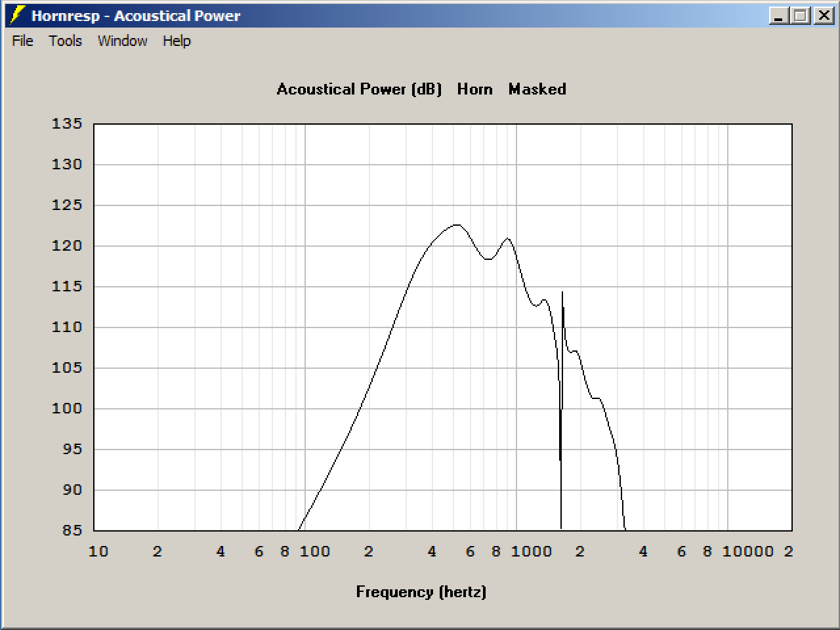Click the 120 value on the dB axis
The image size is (840, 630).
tap(67, 246)
